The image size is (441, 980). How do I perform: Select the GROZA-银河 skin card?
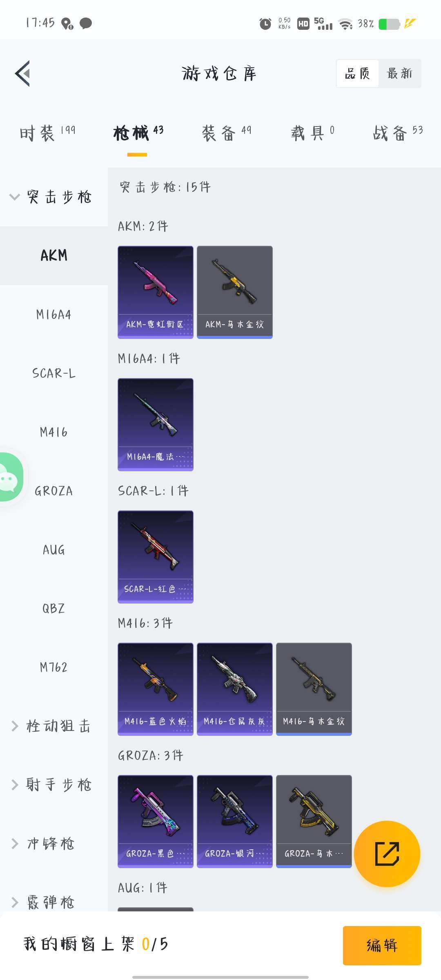point(234,822)
